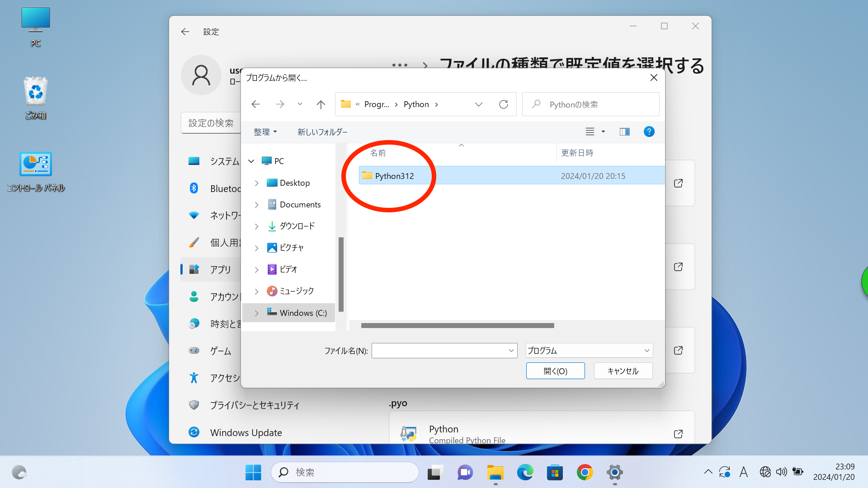Open Microsoft Store taskbar icon
This screenshot has width=868, height=488.
(x=555, y=472)
